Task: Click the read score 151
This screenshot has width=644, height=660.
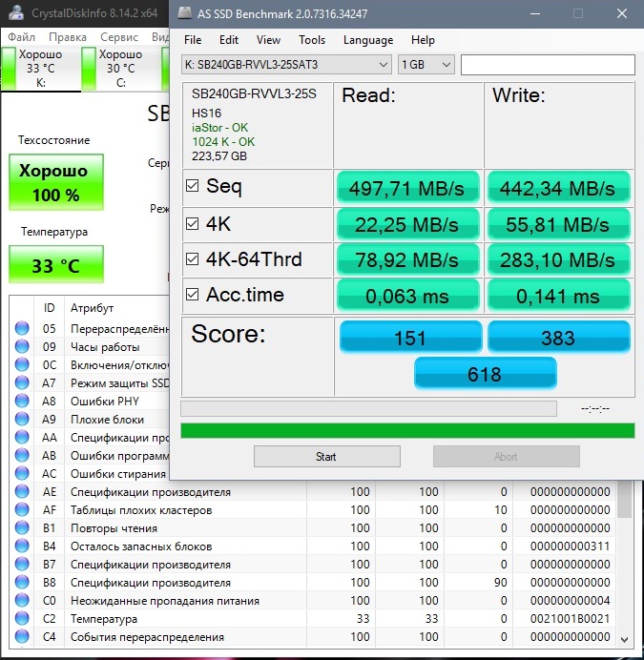Action: [x=410, y=338]
